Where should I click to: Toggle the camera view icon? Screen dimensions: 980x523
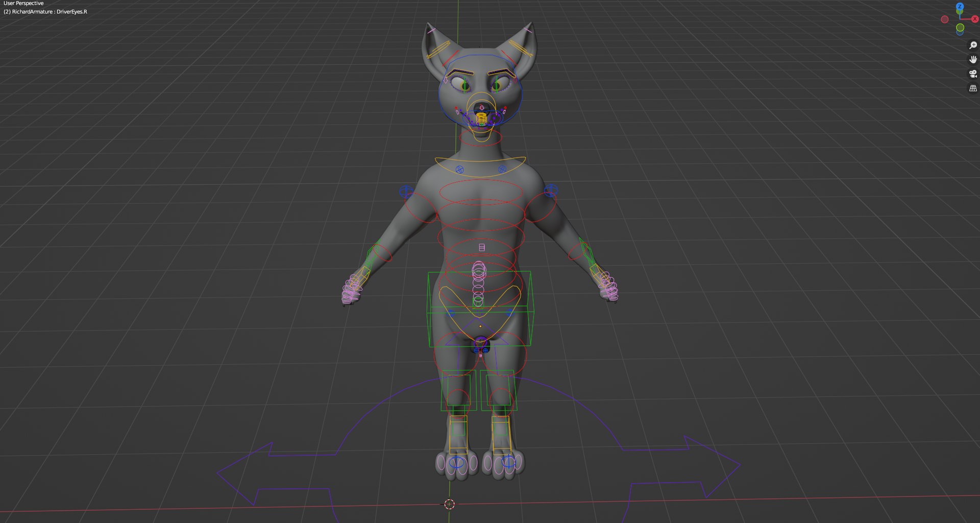[x=973, y=74]
